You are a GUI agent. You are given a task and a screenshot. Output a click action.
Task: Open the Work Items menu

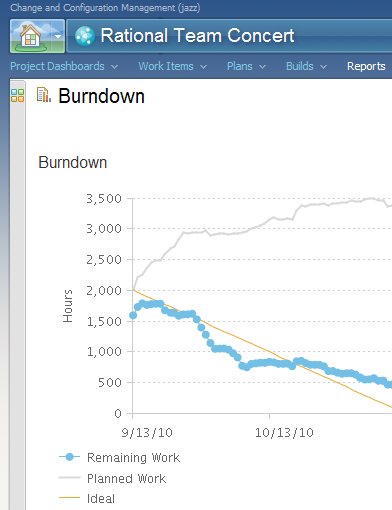(166, 66)
